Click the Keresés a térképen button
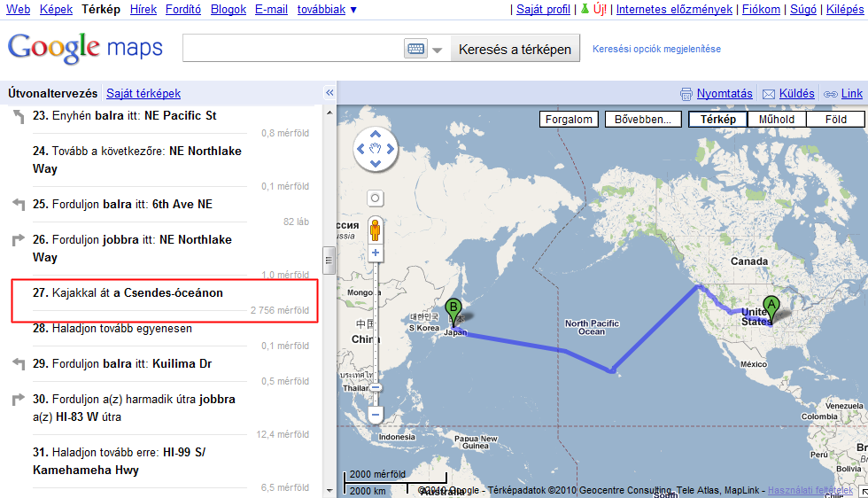The width and height of the screenshot is (868, 498). point(515,49)
